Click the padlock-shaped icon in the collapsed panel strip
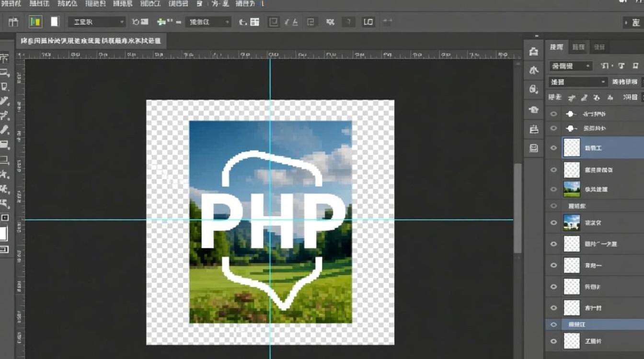Screen dimensions: 644x359 pyautogui.click(x=533, y=90)
